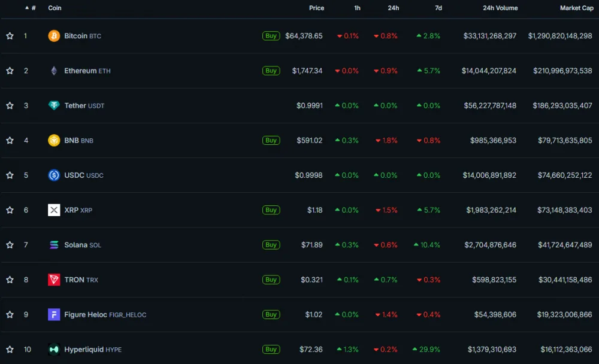Star Ethereum to add to watchlist
Screen dimensions: 599x364
(x=10, y=71)
